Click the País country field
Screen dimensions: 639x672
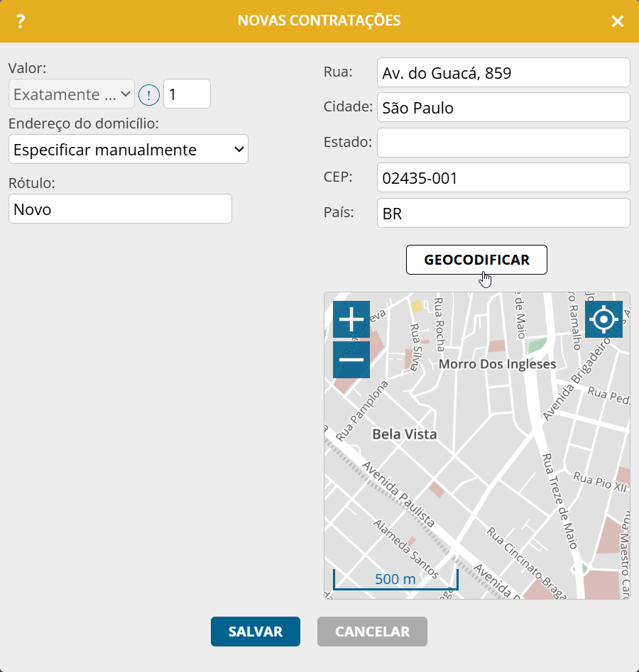(x=503, y=213)
